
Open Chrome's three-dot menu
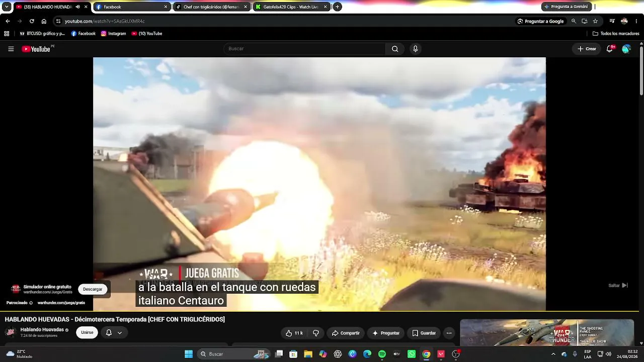[636, 21]
